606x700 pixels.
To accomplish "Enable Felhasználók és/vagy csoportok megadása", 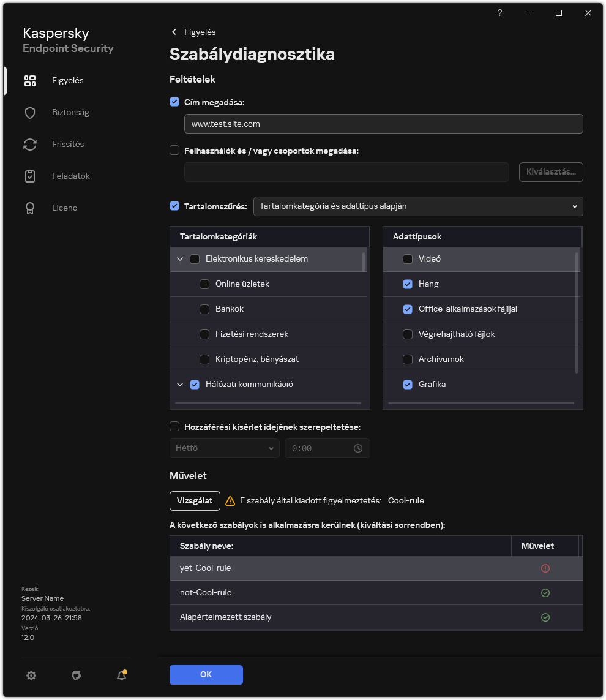I will tap(174, 150).
